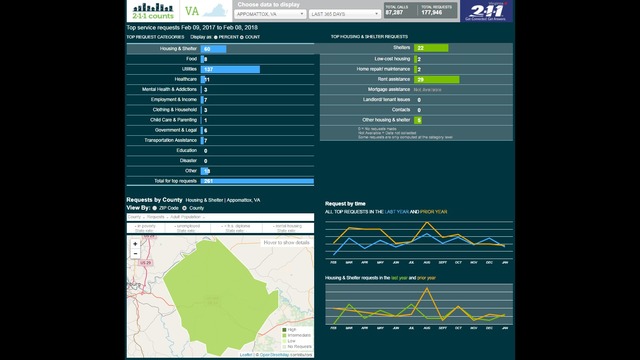Open the OpenStreetMap attribution link
Screen dimensions: 640x360
(x=274, y=355)
